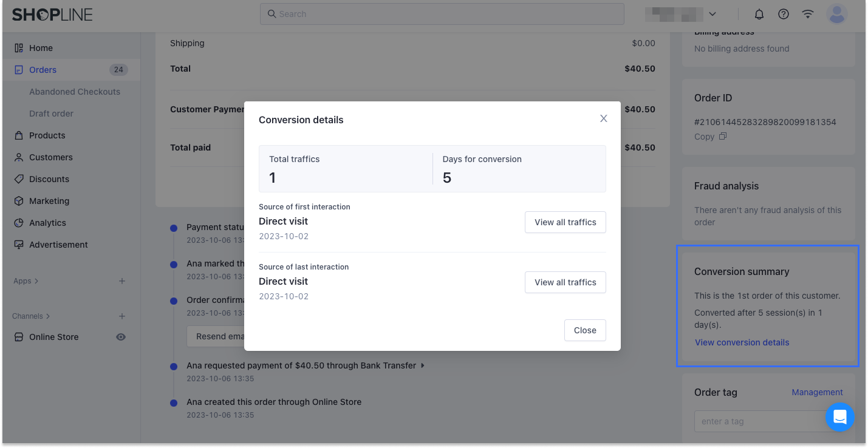This screenshot has width=868, height=448.
Task: Go to Analytics in the sidebar
Action: tap(47, 223)
